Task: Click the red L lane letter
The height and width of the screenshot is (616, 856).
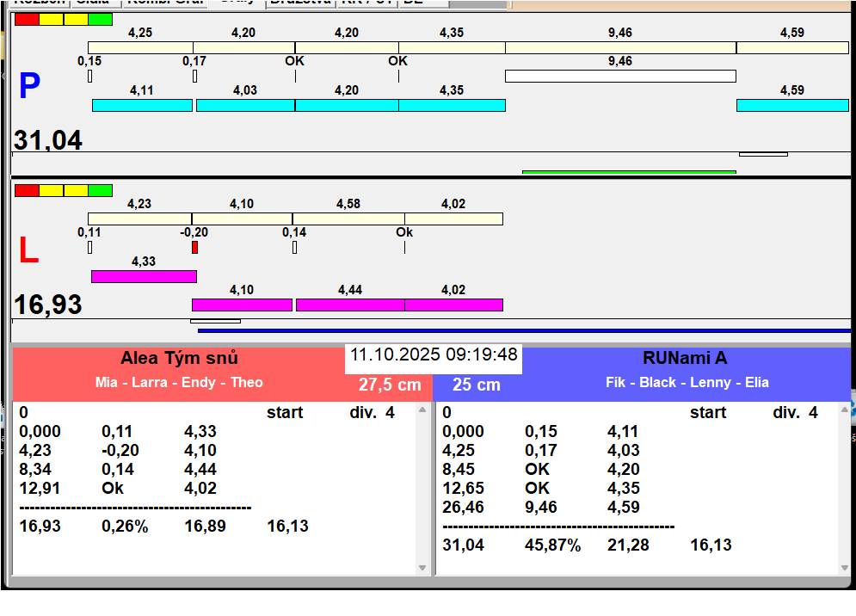Action: point(28,251)
